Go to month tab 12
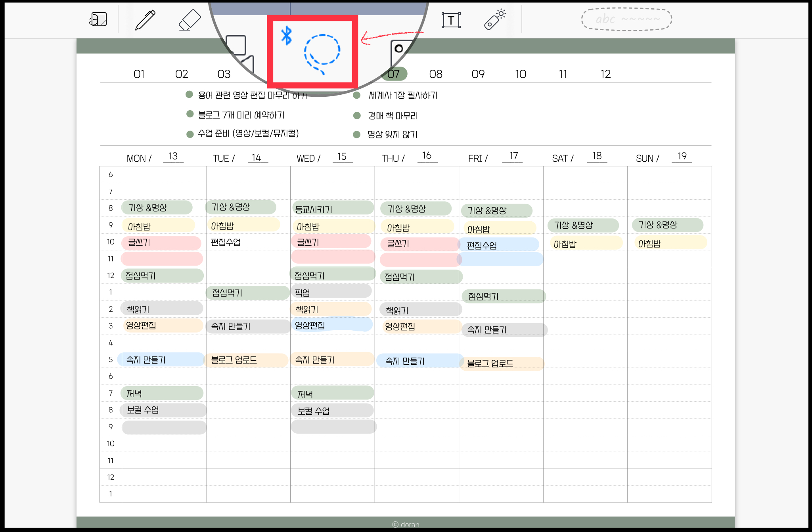 (x=605, y=74)
